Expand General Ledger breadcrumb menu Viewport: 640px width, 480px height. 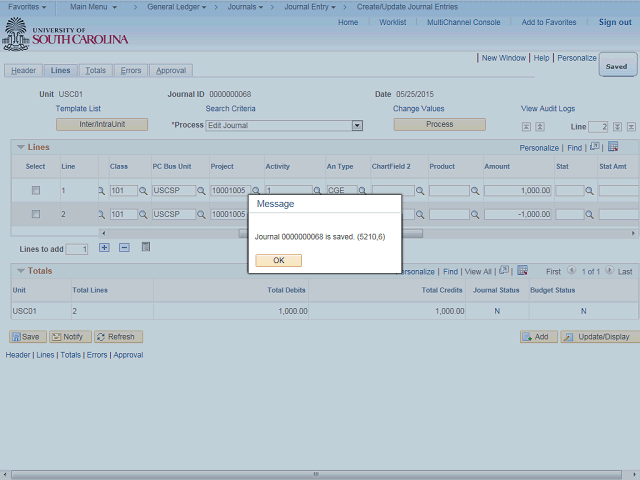coord(176,7)
